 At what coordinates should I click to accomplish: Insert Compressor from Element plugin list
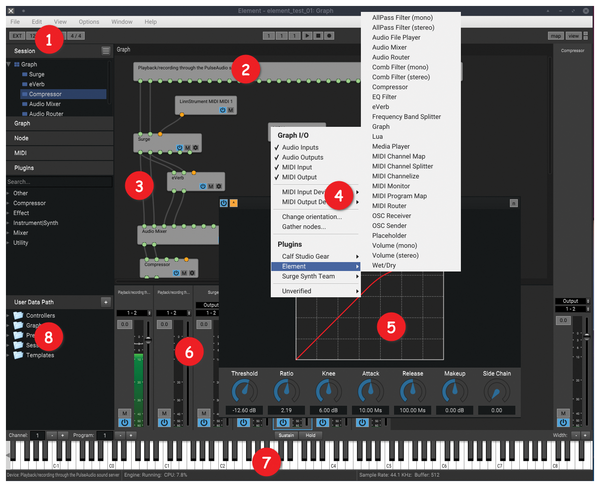coord(390,87)
